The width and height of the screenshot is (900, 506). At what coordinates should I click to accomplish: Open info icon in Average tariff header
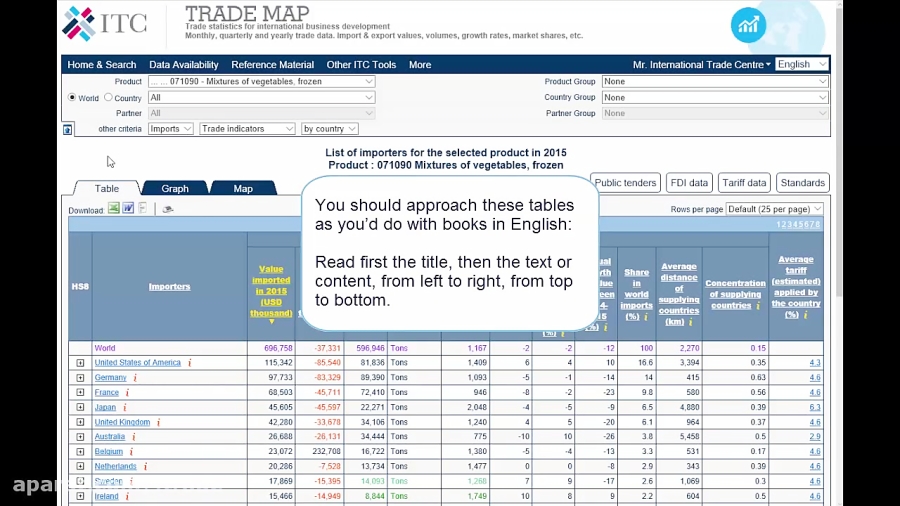(x=805, y=315)
